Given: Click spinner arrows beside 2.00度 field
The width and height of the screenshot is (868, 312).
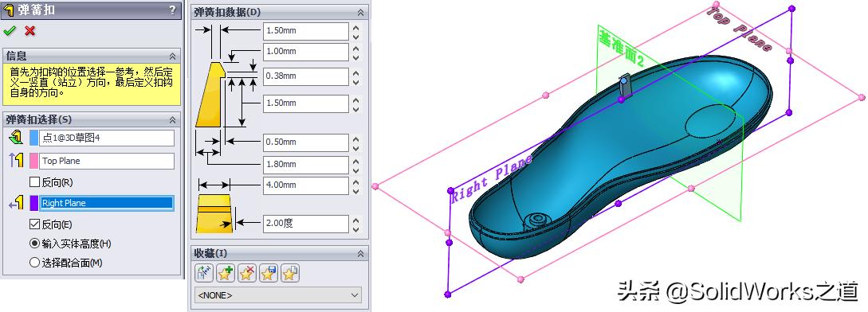Looking at the screenshot, I should point(356,224).
